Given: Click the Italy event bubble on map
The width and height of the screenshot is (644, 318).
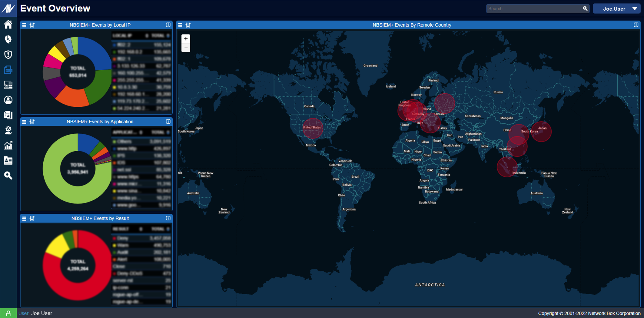Looking at the screenshot, I should (430, 122).
